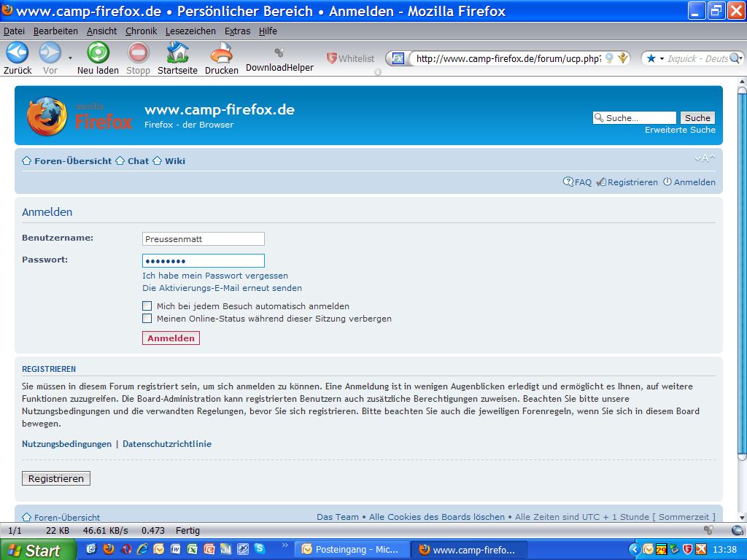Viewport: 747px width, 560px height.
Task: Click the Anmelden link in the top bar
Action: tap(694, 182)
